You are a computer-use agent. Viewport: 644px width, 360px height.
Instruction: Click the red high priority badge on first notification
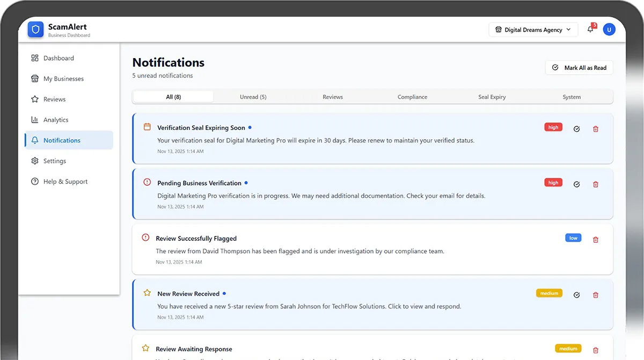click(553, 127)
